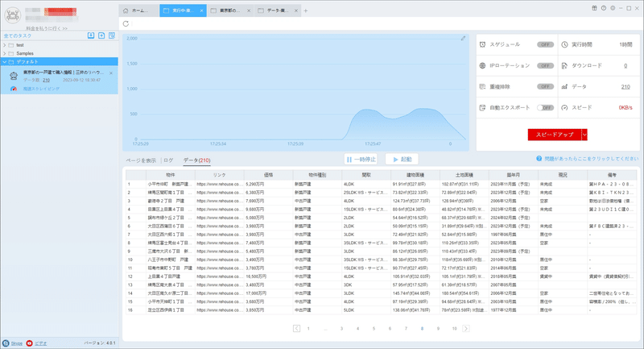
Task: Click the new task plus icon
Action: [101, 35]
